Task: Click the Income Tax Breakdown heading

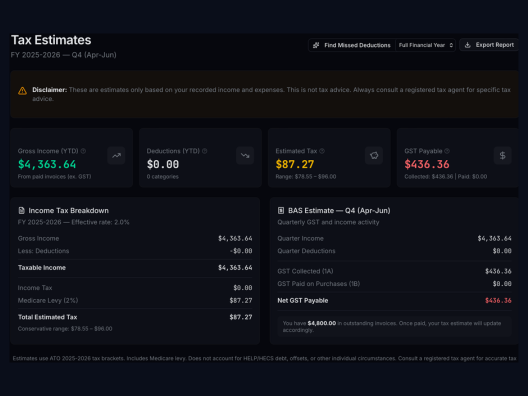Action: 69,211
